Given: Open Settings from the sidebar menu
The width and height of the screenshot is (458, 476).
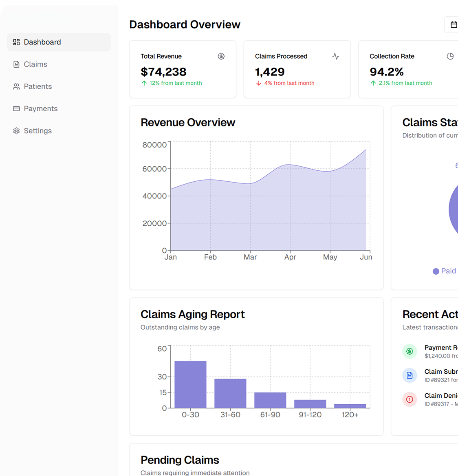Looking at the screenshot, I should (38, 131).
